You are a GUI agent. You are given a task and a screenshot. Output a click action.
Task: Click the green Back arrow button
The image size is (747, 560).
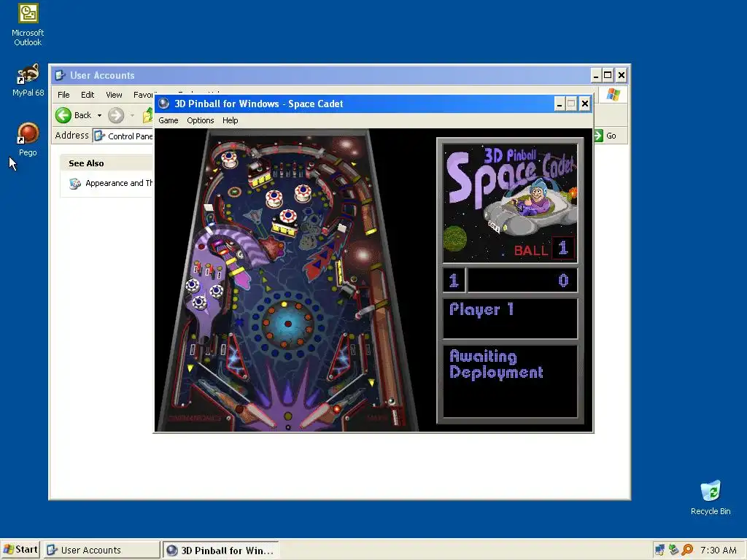tap(63, 115)
